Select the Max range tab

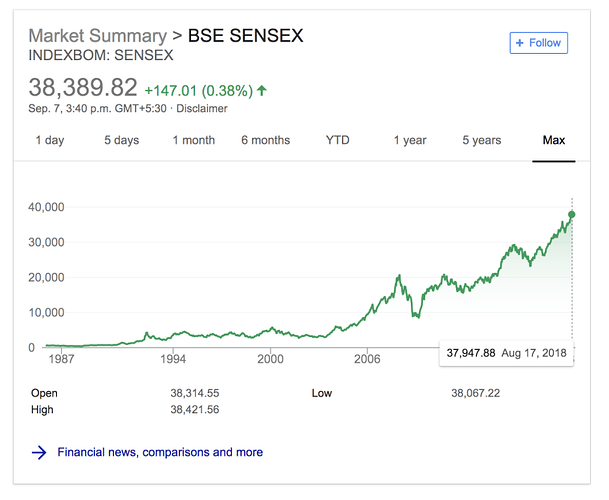tap(554, 140)
